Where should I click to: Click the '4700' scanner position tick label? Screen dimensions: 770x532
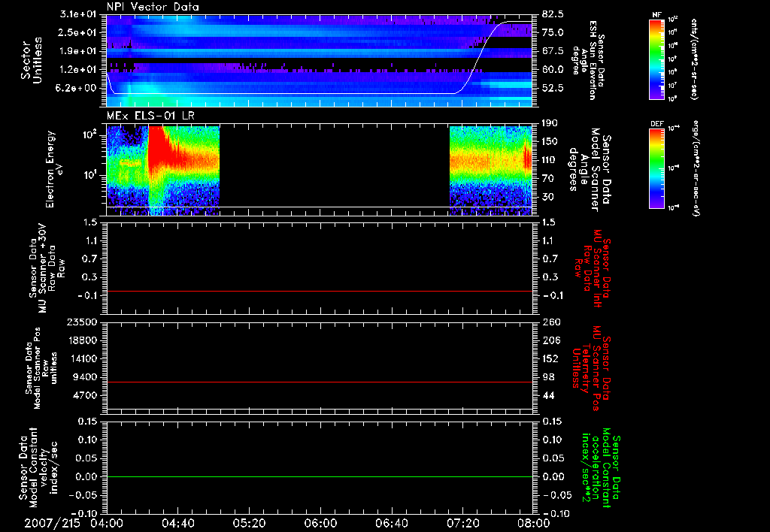(84, 395)
